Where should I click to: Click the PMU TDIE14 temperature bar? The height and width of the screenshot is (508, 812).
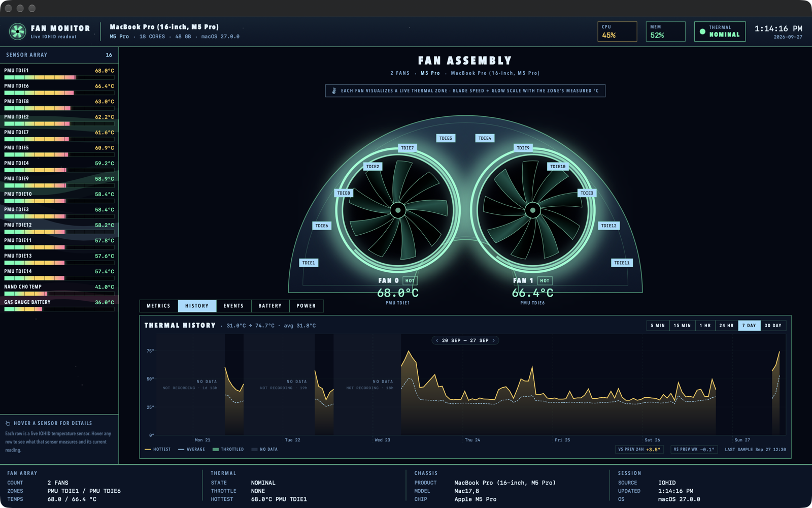[x=59, y=278]
